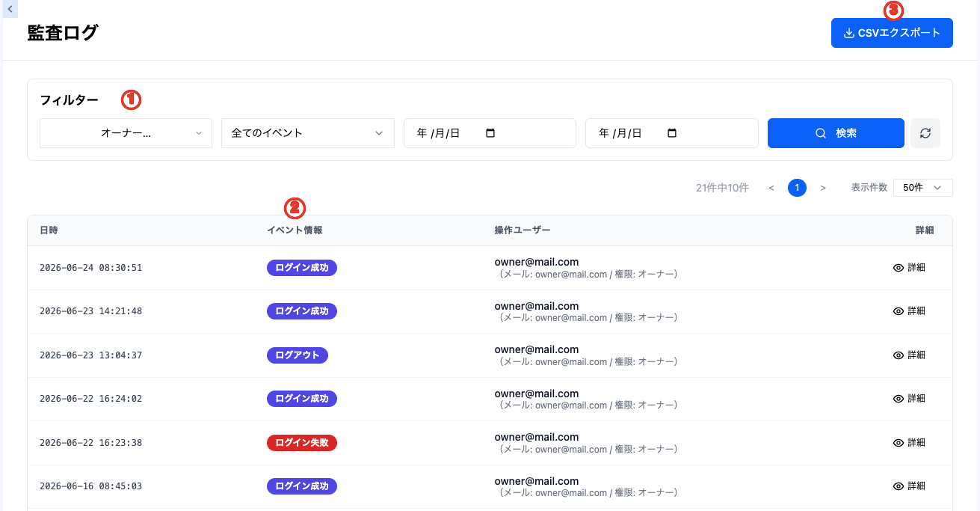This screenshot has height=511, width=980.
Task: Click the 検索 search button
Action: [836, 133]
